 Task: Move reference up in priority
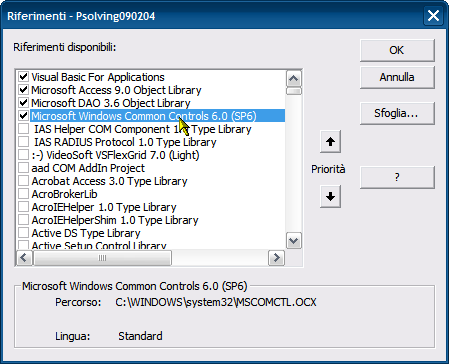(x=330, y=142)
